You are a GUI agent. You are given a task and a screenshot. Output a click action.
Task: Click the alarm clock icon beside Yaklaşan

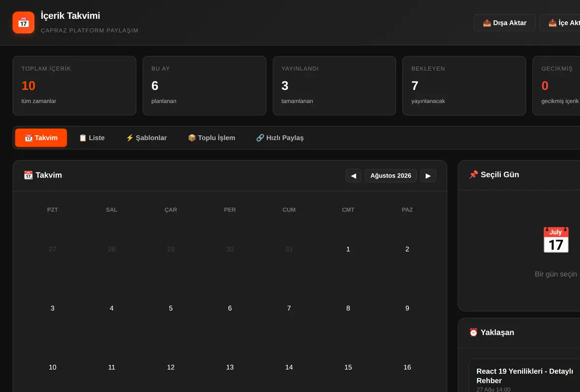click(474, 332)
